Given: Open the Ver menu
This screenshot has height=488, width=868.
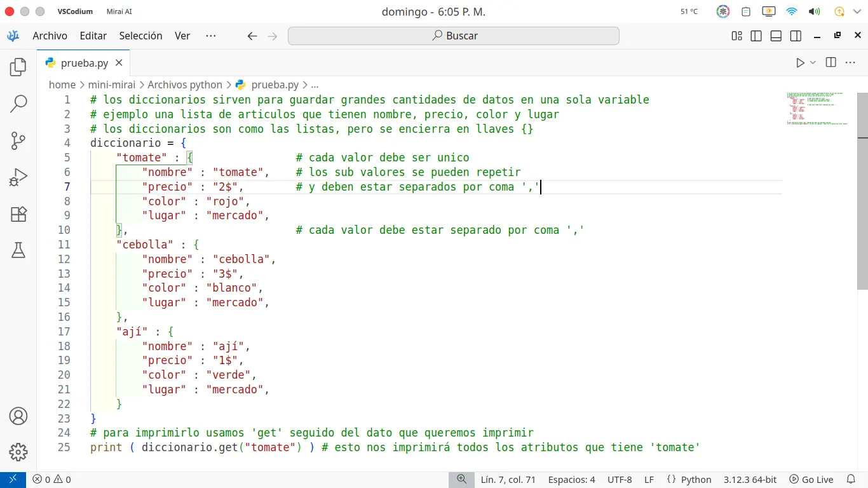Looking at the screenshot, I should 182,36.
